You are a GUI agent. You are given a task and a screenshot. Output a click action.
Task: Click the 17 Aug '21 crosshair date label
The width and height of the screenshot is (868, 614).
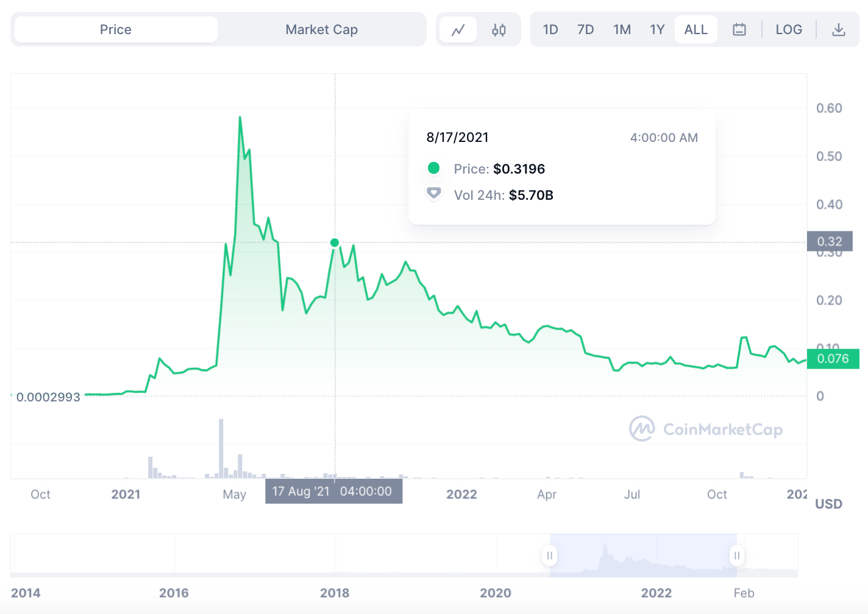334,491
